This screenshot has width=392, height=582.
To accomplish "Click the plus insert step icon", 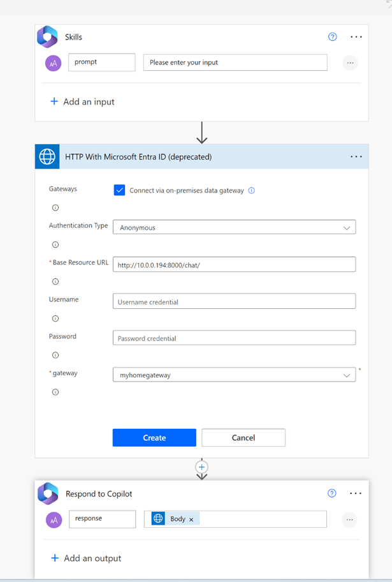I will 202,467.
